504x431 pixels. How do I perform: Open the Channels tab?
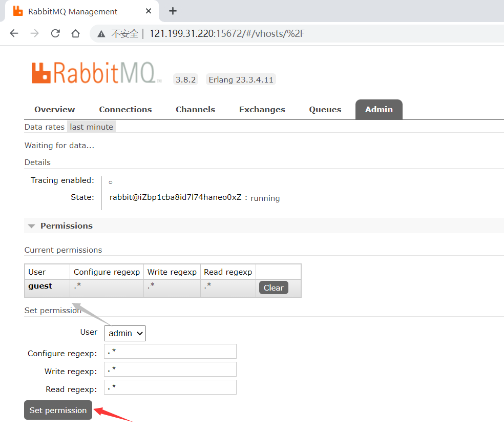(x=196, y=110)
